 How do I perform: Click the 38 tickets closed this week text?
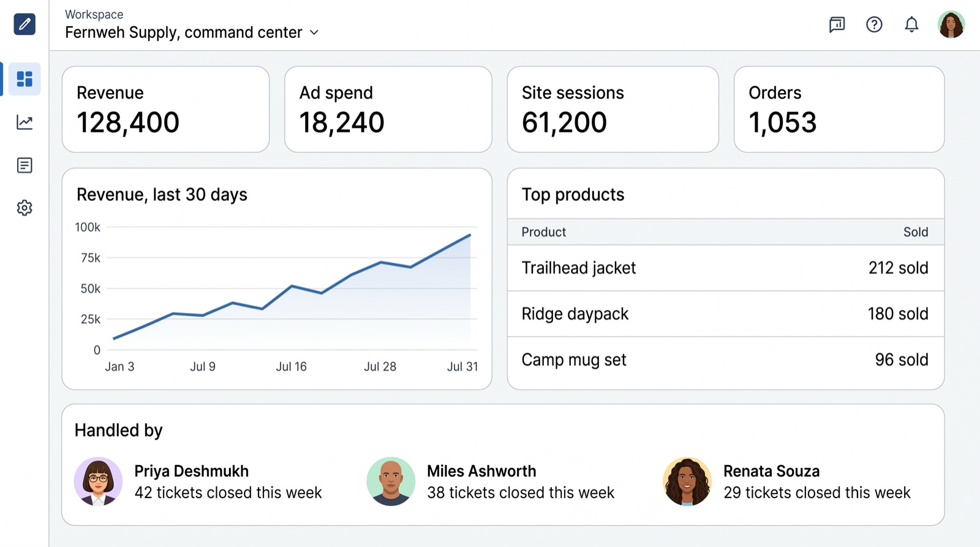pos(521,492)
